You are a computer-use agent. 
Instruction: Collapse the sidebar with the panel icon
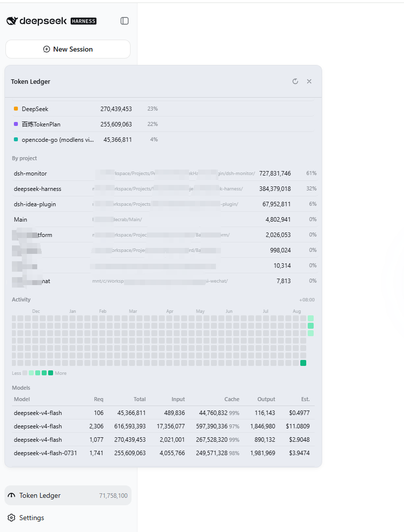[125, 21]
